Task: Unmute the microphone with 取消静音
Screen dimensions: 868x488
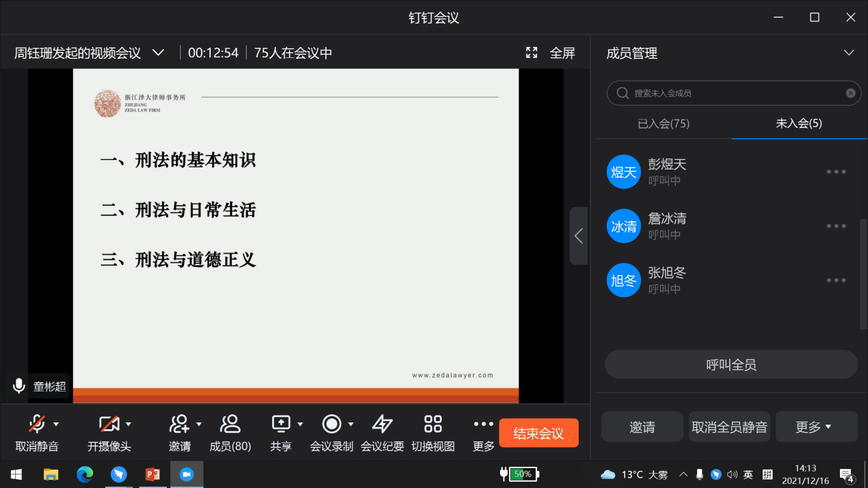Action: coord(37,425)
